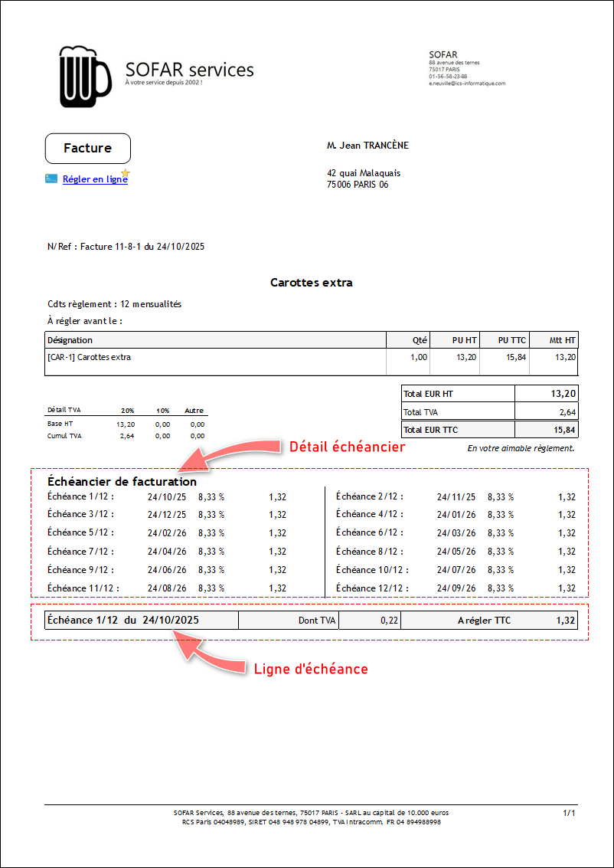Screen dimensions: 614x868
Task: Click the small star beside Régler en ligne
Action: click(x=125, y=173)
